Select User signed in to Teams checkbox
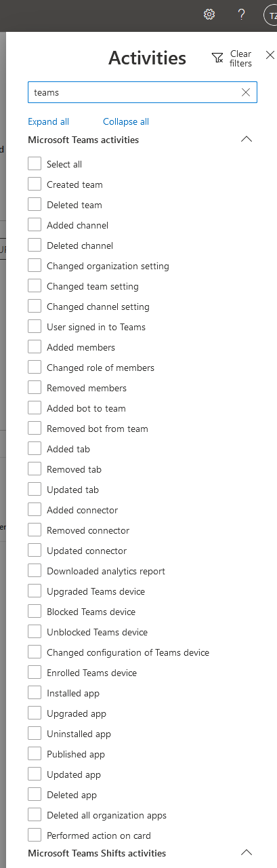This screenshot has width=277, height=868. [x=35, y=326]
